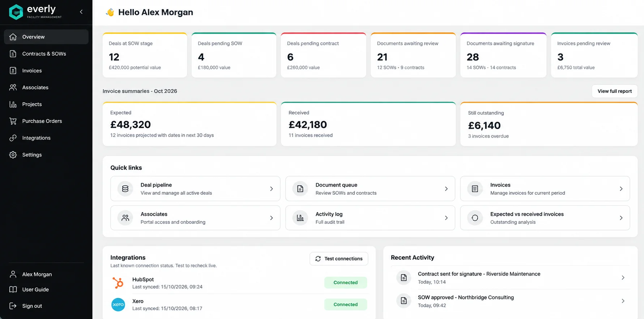
Task: Click the Deal pipeline stack icon
Action: point(125,189)
